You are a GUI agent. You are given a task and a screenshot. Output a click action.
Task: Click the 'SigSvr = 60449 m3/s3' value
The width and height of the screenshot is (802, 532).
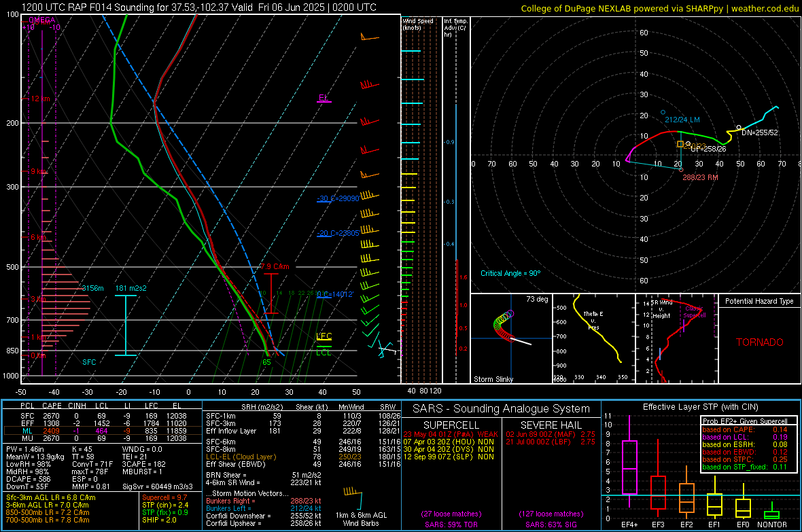[x=158, y=486]
